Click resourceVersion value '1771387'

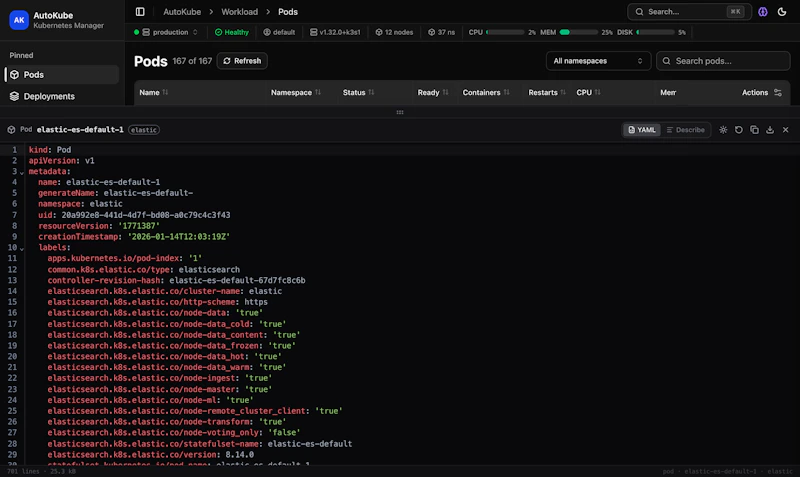(139, 225)
